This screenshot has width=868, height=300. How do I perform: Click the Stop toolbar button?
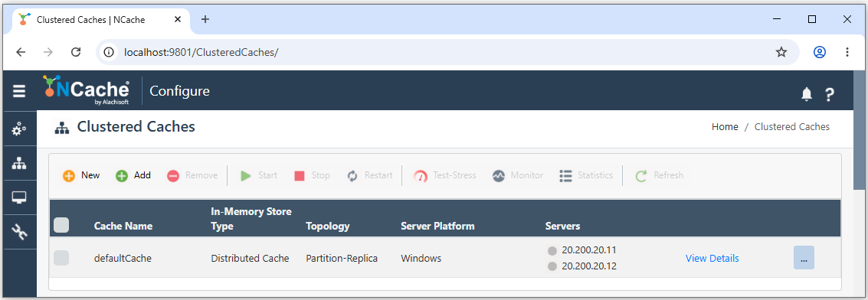point(312,176)
